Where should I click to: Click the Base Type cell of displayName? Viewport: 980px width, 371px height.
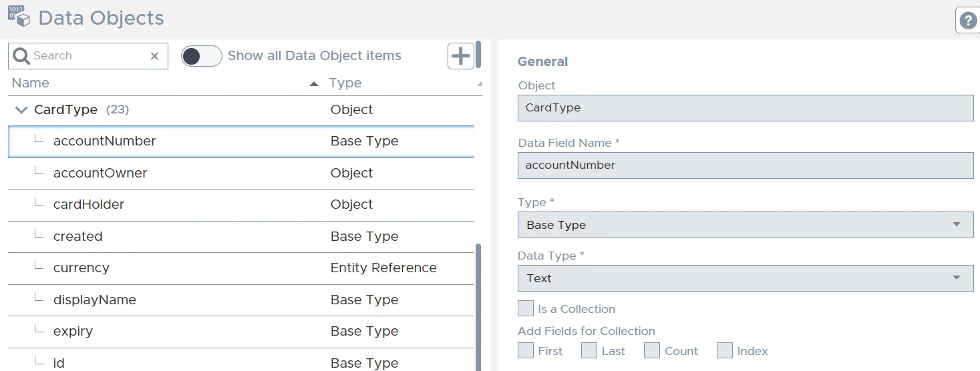364,300
